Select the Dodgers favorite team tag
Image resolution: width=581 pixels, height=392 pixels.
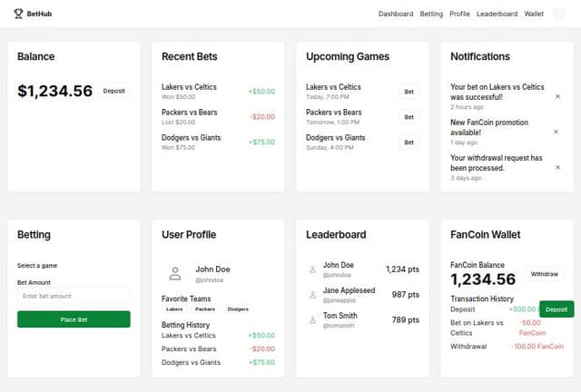click(238, 309)
